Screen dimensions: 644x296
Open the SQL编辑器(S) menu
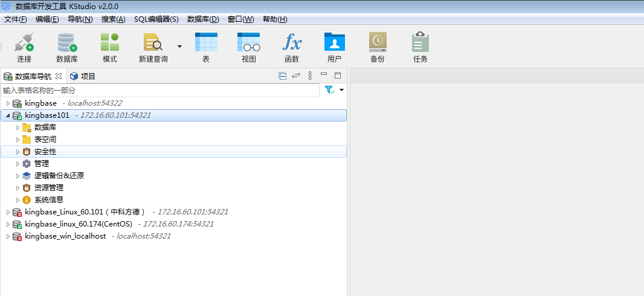pyautogui.click(x=156, y=19)
